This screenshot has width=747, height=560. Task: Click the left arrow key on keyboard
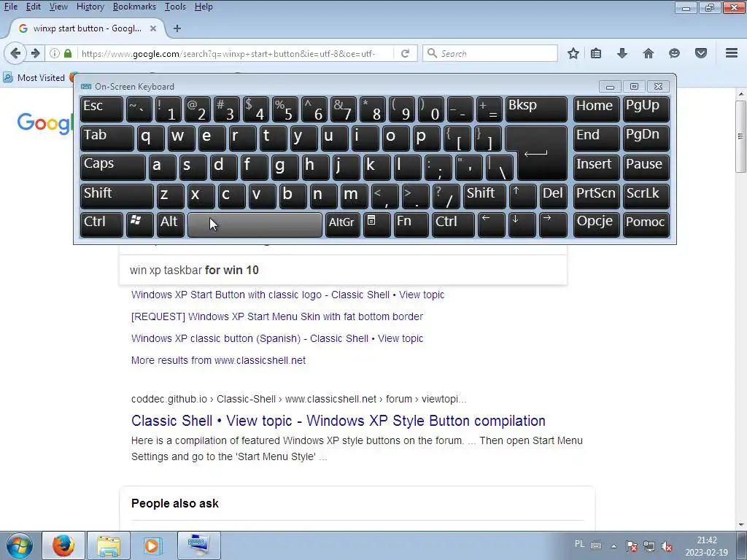click(x=491, y=225)
